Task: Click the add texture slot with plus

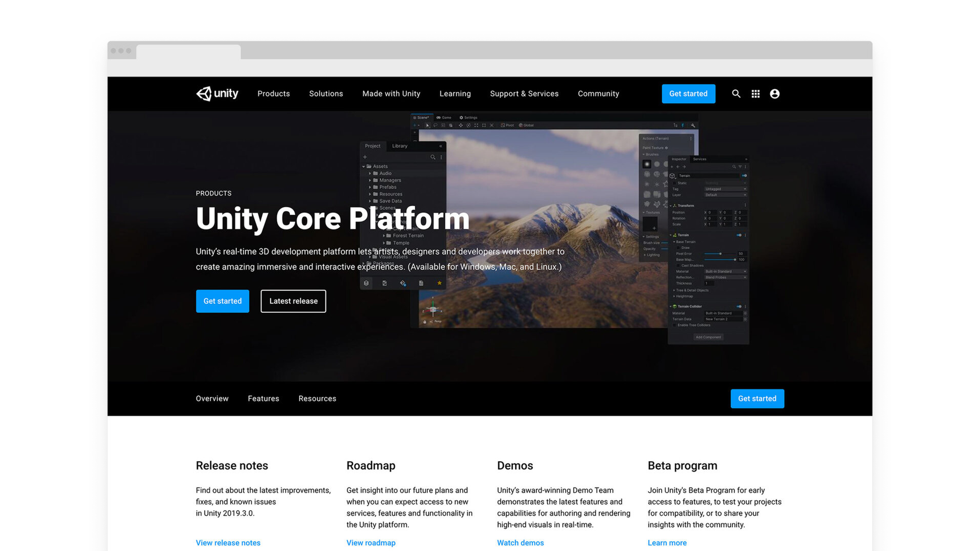Action: [650, 224]
